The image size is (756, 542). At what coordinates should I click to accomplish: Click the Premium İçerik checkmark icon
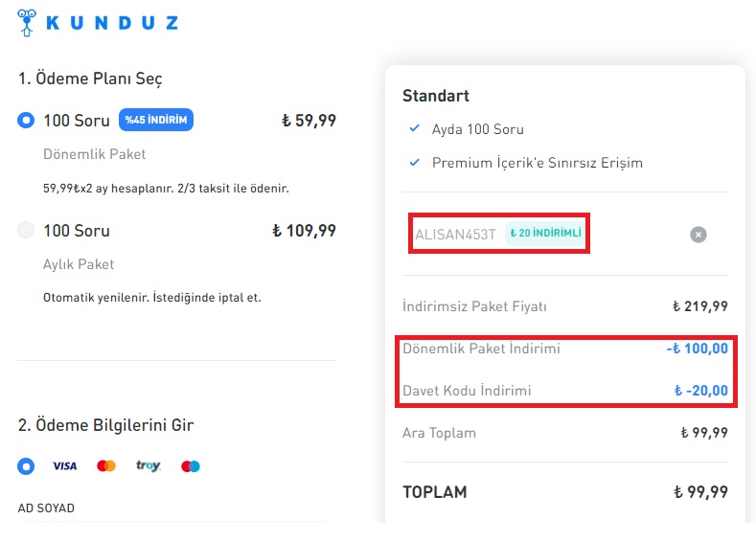[414, 163]
